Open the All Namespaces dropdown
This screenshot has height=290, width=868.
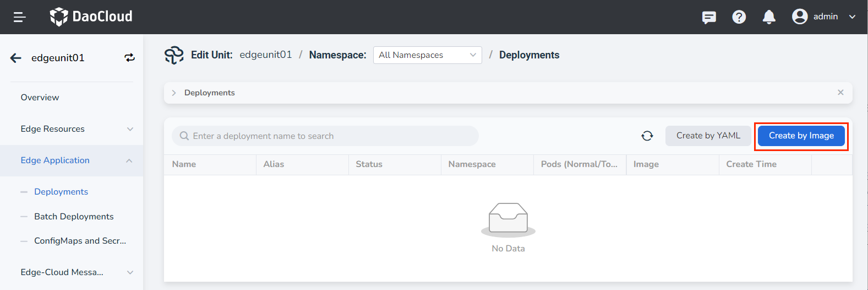click(x=427, y=55)
